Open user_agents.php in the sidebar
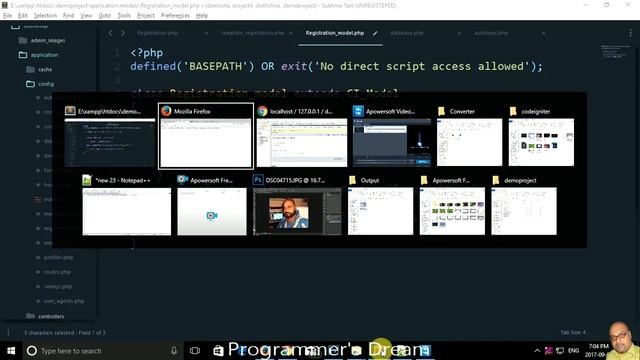 click(64, 301)
